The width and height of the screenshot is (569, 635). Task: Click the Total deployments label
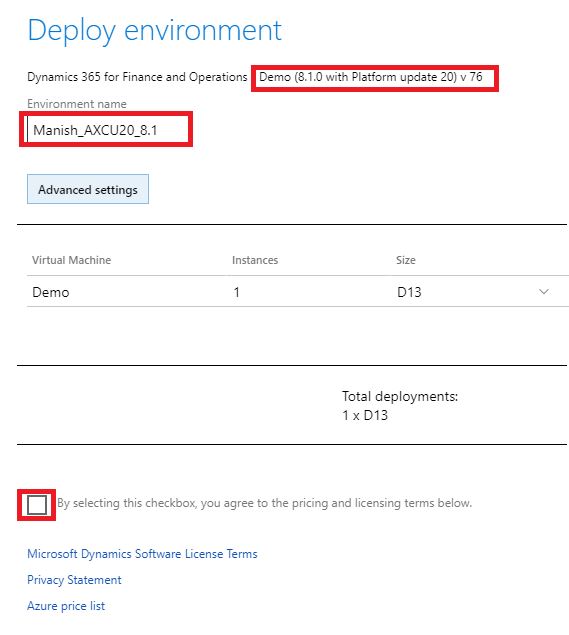point(400,396)
